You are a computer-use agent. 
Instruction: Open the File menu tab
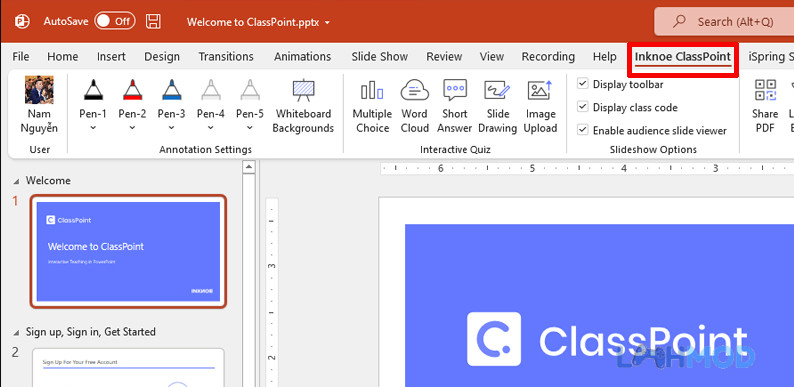21,57
